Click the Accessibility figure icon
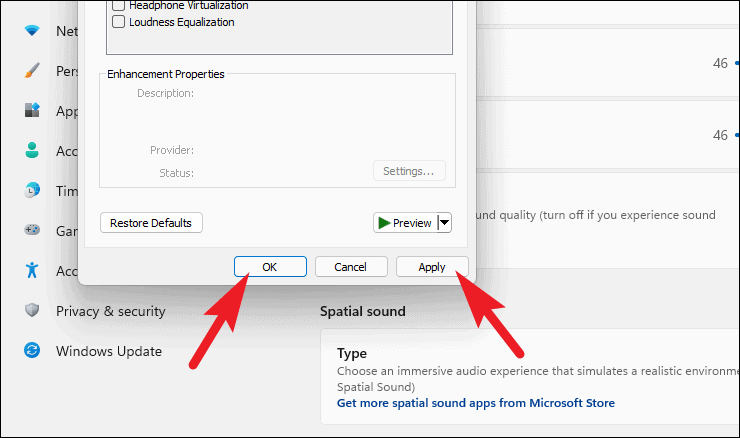The height and width of the screenshot is (438, 740). [33, 271]
